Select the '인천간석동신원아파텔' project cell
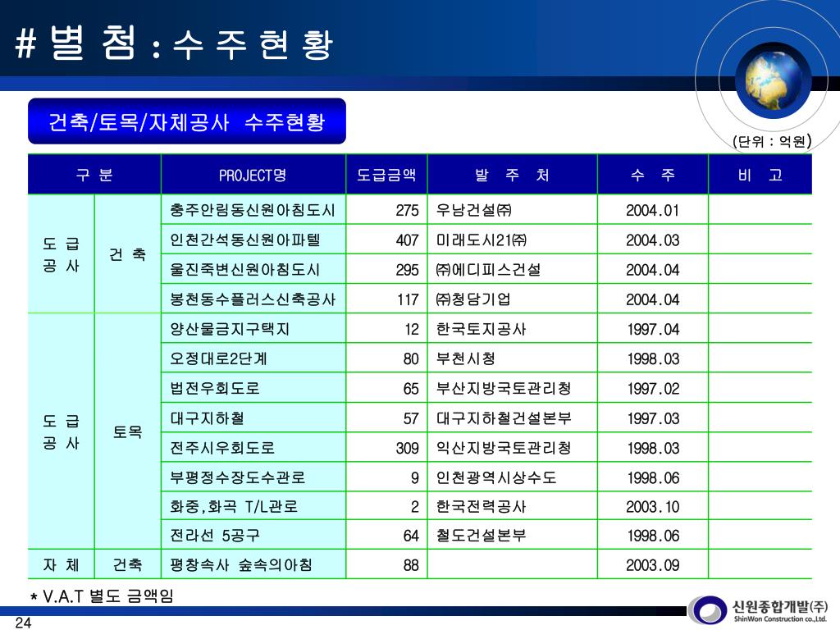 [x=253, y=240]
